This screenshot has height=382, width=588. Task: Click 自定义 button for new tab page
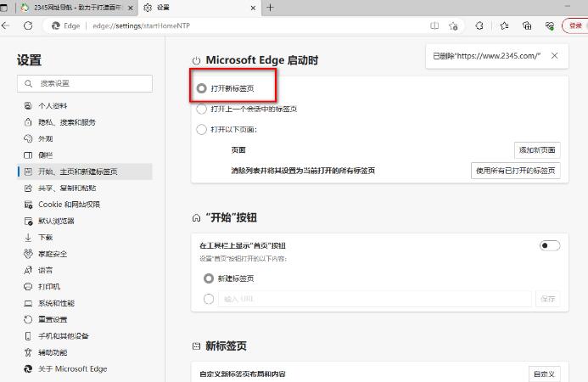pos(545,374)
